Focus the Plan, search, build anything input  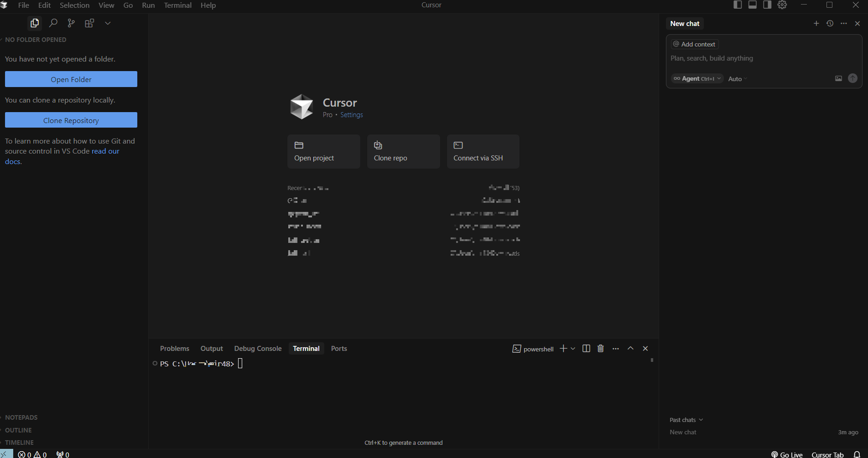pyautogui.click(x=764, y=58)
